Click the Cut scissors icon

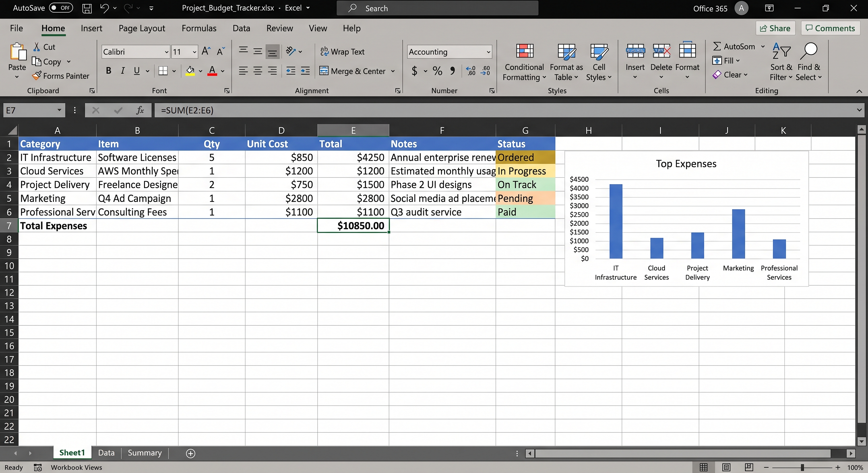click(36, 47)
